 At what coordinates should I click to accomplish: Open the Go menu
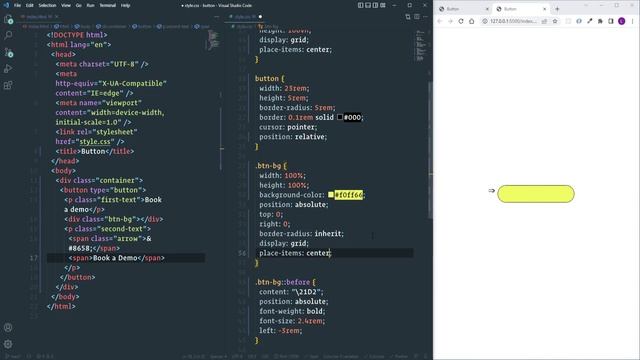point(79,5)
